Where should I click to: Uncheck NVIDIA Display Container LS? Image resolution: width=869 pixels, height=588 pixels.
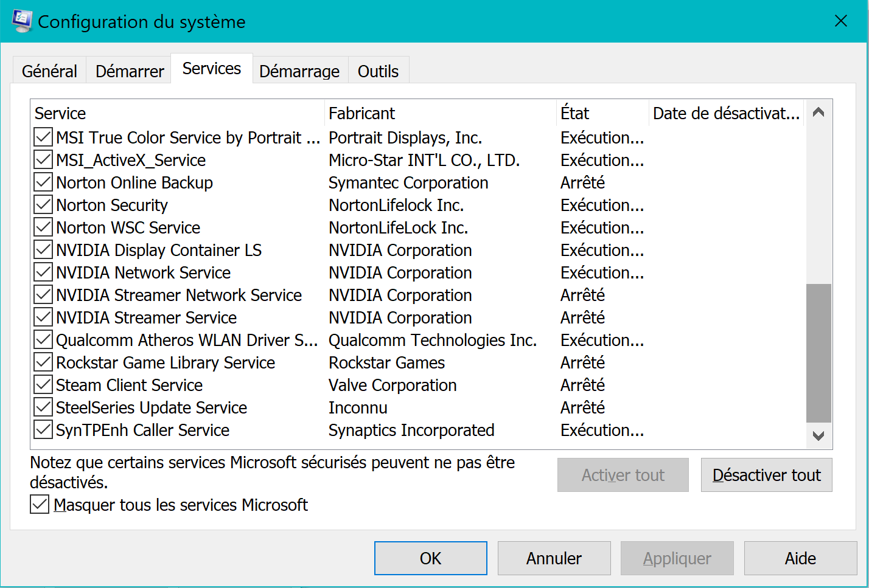[x=43, y=251]
